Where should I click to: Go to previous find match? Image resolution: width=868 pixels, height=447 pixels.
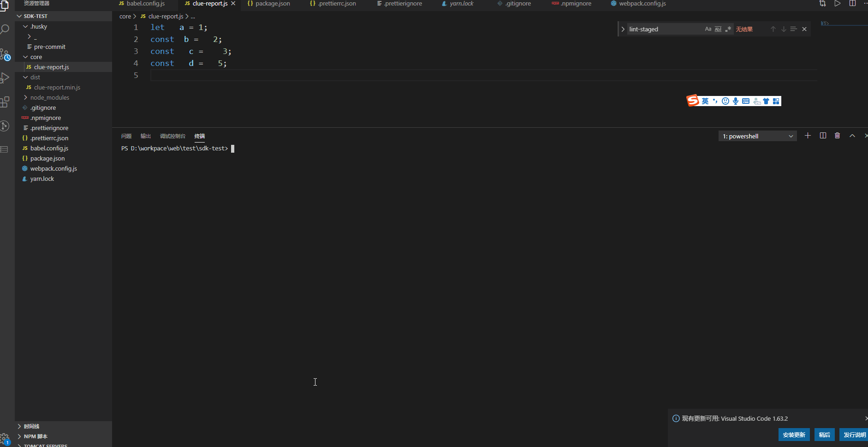pos(773,29)
